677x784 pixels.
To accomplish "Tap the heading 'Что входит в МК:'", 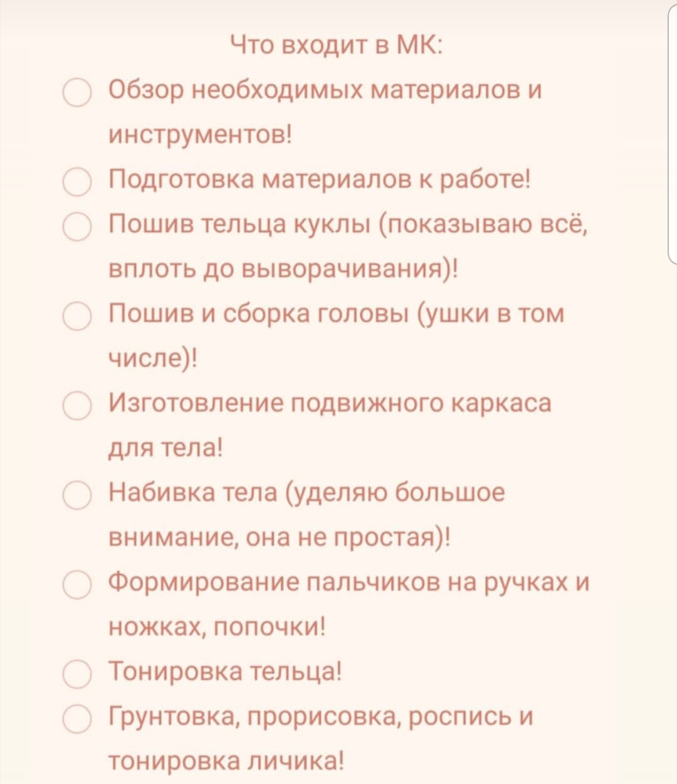I will [337, 45].
